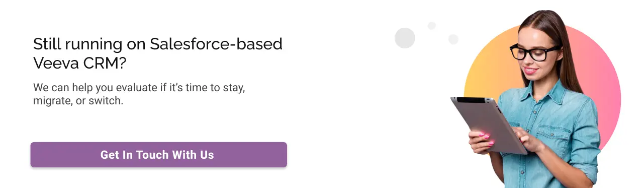
Task: Click the Get In Touch With Us button
Action: (x=158, y=155)
